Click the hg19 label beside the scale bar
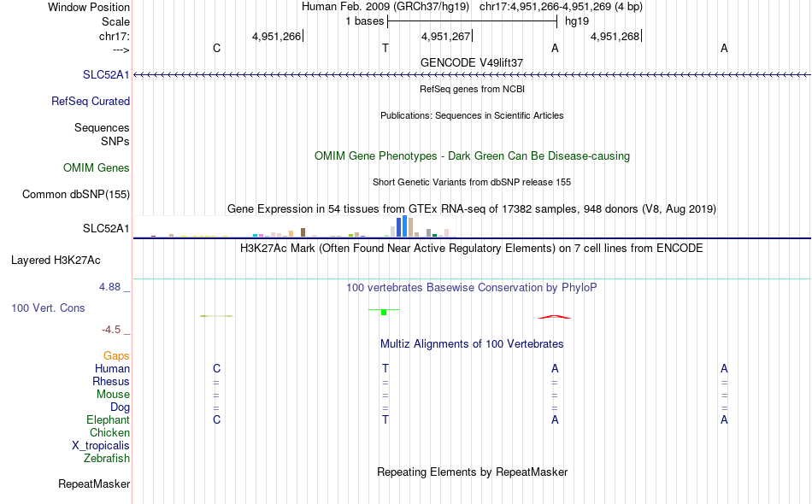The height and width of the screenshot is (504, 812). [577, 21]
